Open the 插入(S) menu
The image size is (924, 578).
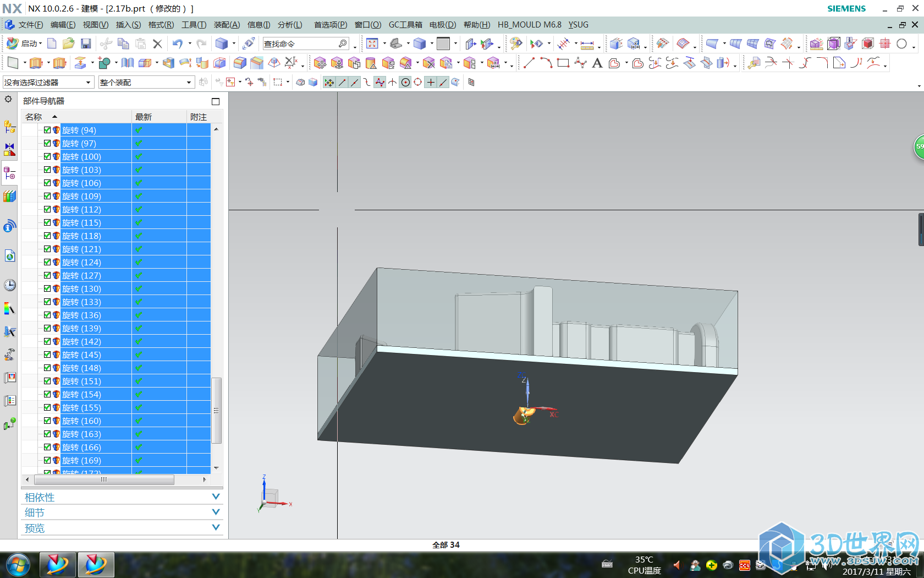pyautogui.click(x=128, y=25)
